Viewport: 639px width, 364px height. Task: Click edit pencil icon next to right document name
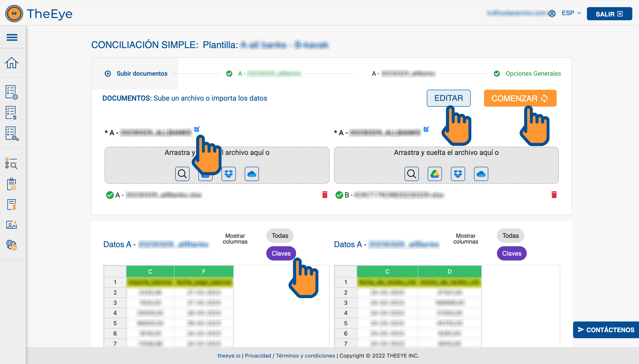pos(426,129)
